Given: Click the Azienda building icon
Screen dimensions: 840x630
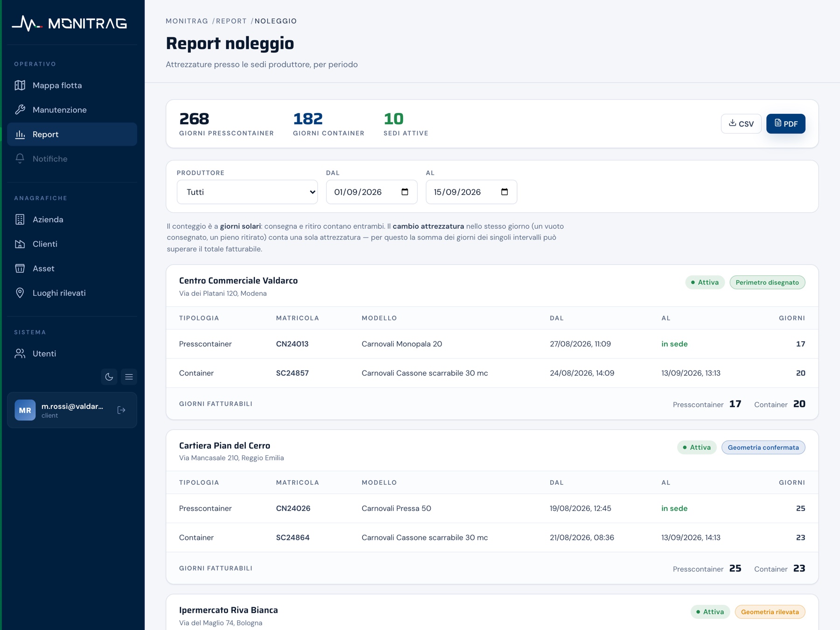Looking at the screenshot, I should [20, 219].
